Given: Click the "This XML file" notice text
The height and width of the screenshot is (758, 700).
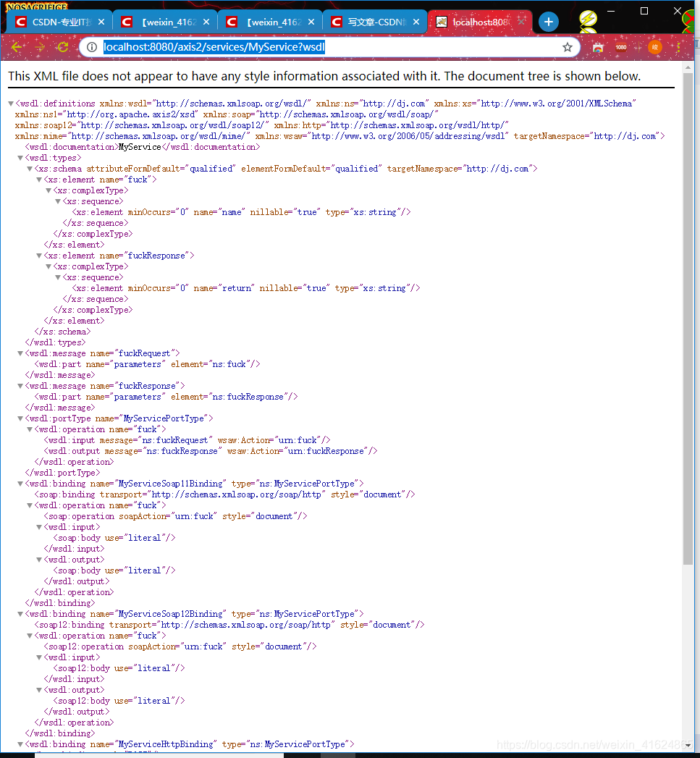Looking at the screenshot, I should point(324,77).
